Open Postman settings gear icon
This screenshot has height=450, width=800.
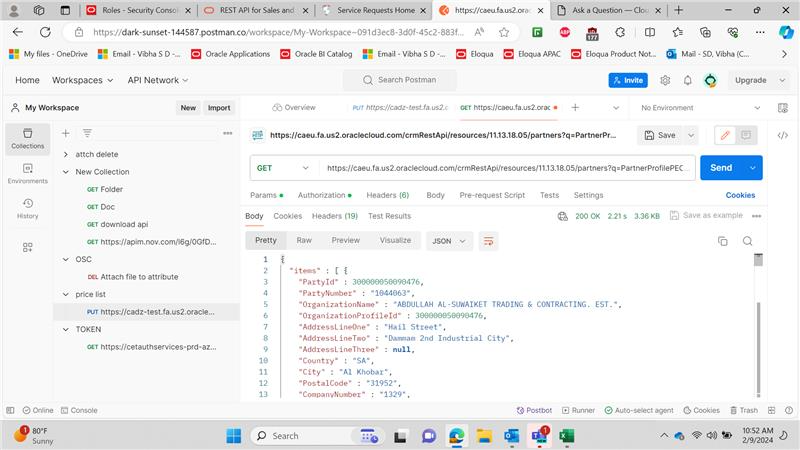coord(665,80)
